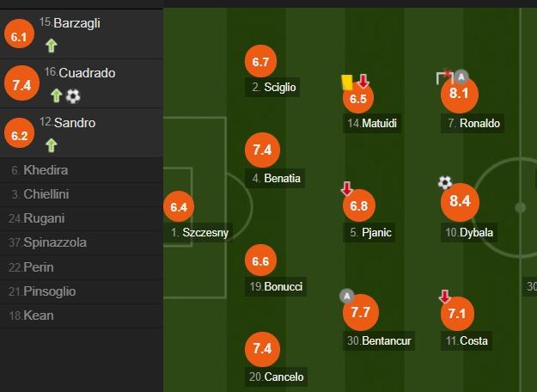Open Bonucci's player name label

pos(276,286)
